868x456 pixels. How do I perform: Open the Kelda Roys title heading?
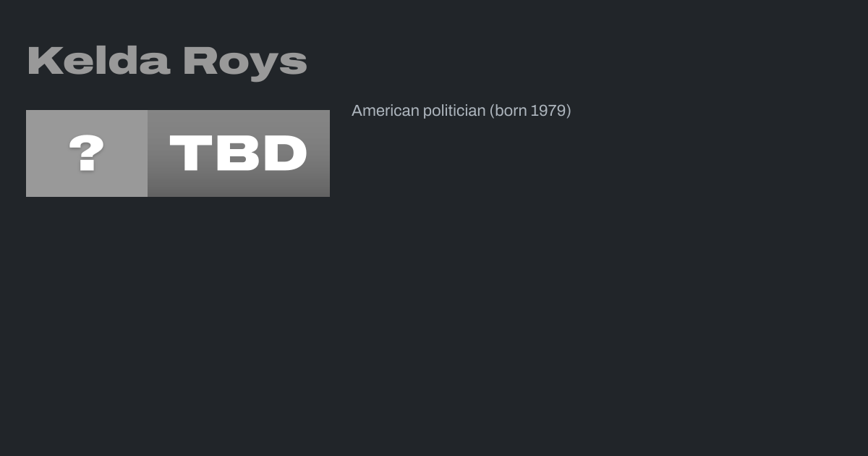tap(167, 62)
